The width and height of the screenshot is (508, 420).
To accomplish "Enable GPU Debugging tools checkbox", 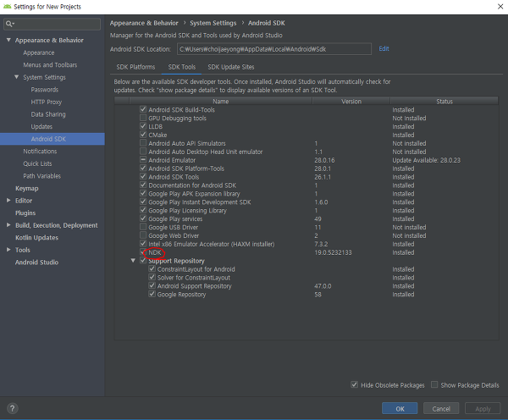I will [x=143, y=118].
